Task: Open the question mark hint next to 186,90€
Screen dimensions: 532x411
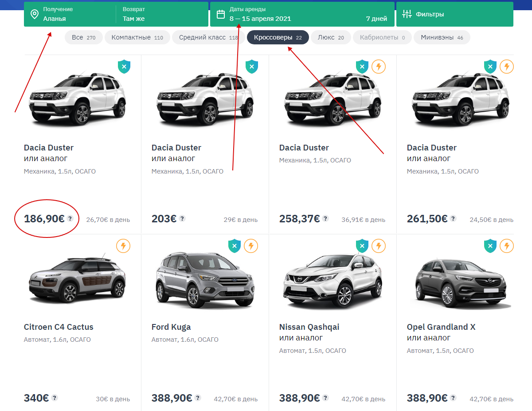Action: [x=70, y=218]
